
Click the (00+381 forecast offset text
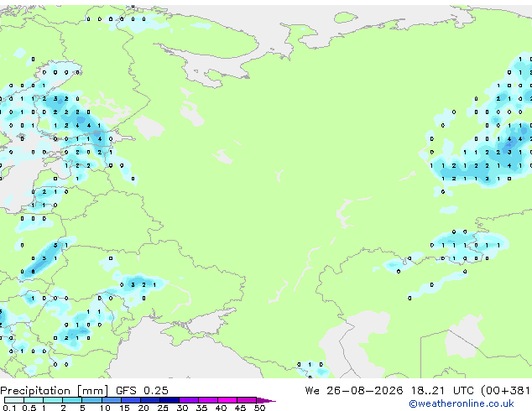[506, 391]
